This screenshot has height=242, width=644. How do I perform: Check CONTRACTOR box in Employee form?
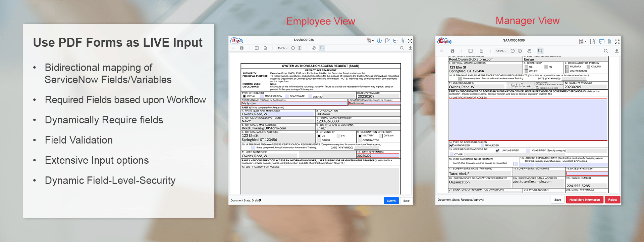360,140
